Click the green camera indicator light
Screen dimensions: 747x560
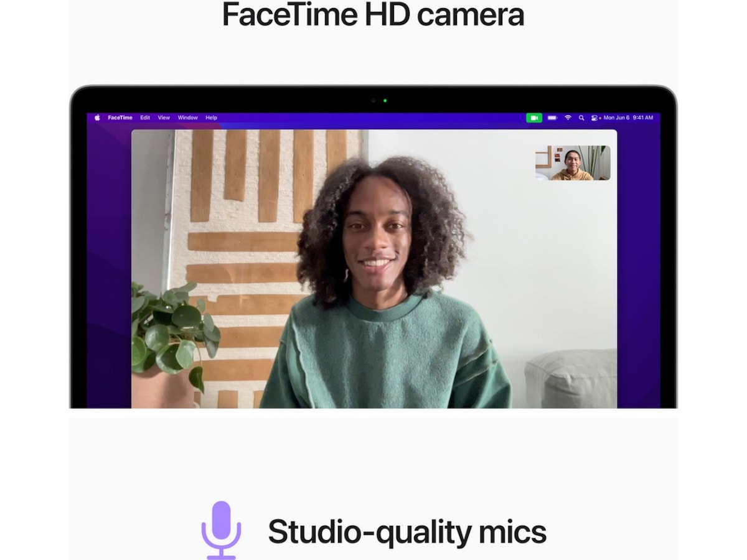click(385, 100)
